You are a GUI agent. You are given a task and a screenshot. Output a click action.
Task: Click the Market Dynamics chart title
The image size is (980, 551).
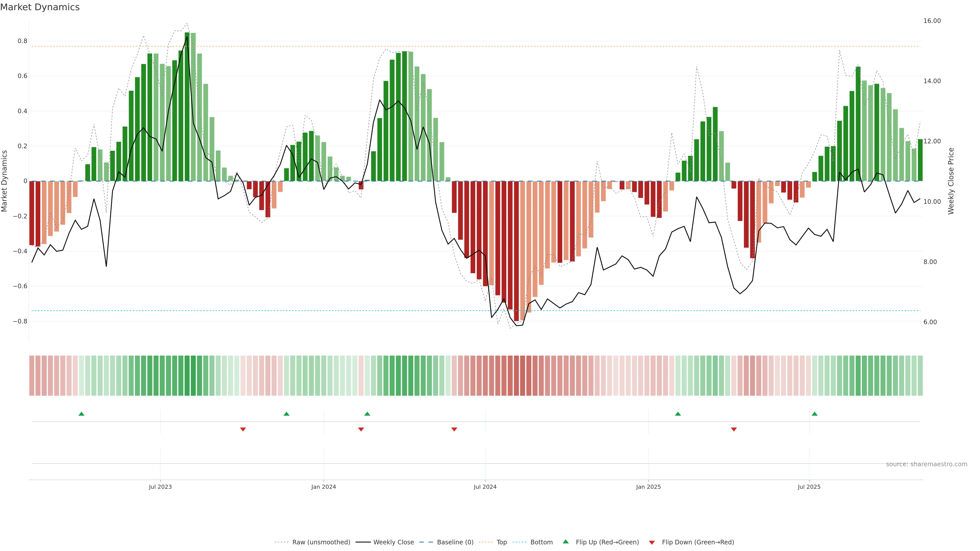(40, 7)
